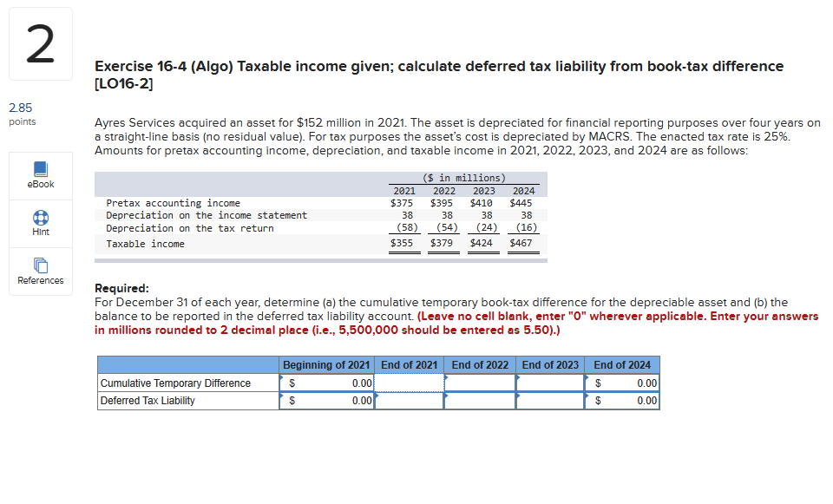Open the References documents icon

(x=41, y=265)
